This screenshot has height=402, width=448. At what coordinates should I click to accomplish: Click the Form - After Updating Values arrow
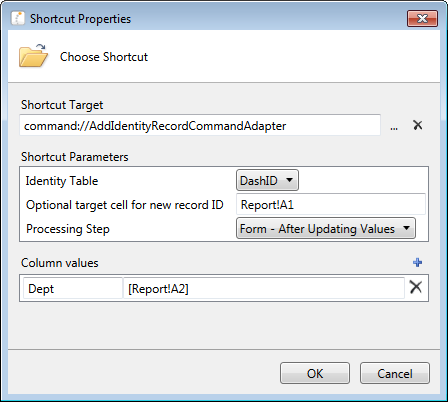click(406, 228)
